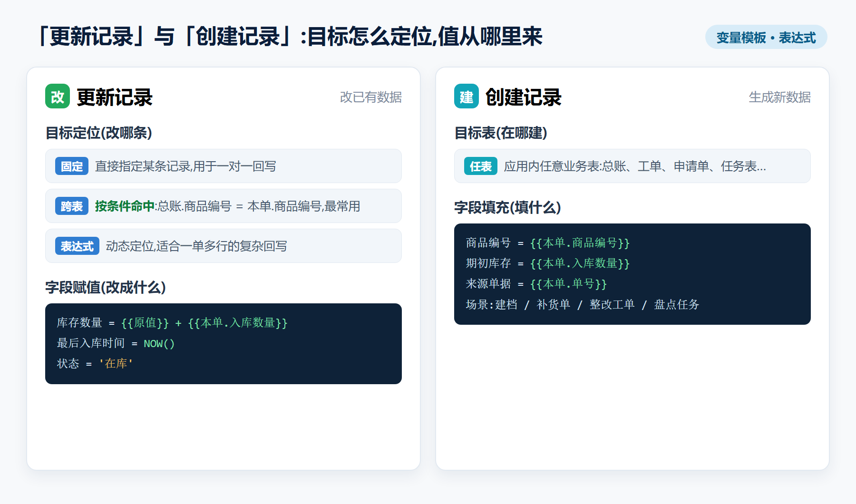Click the 场景:建档 / 补货单 code line
This screenshot has width=856, height=504.
point(583,304)
